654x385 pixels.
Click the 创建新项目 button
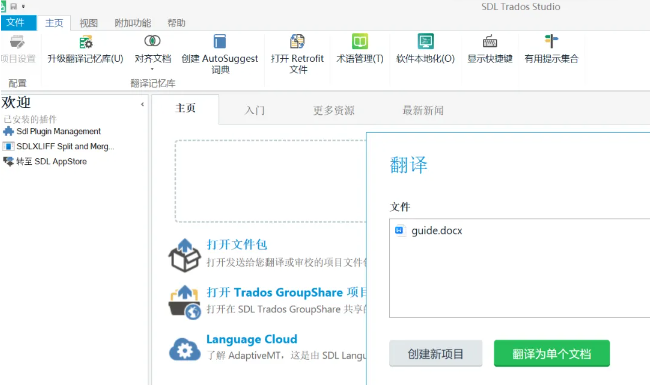pyautogui.click(x=435, y=354)
